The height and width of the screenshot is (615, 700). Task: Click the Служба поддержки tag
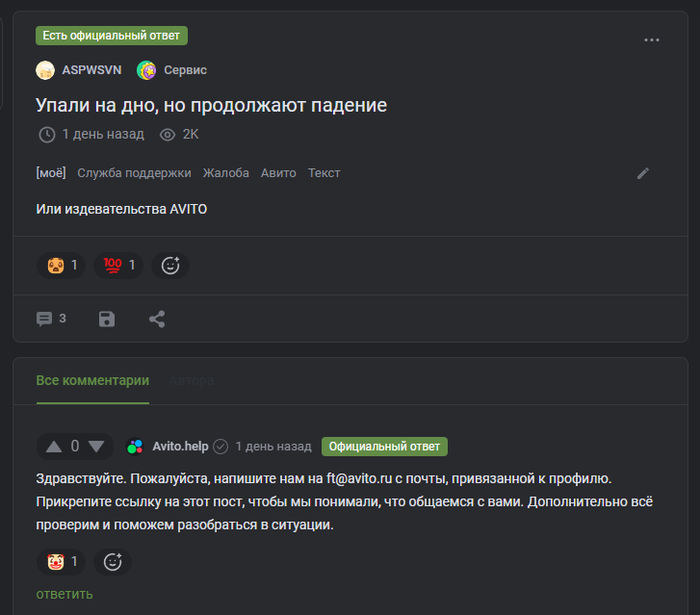pyautogui.click(x=134, y=173)
